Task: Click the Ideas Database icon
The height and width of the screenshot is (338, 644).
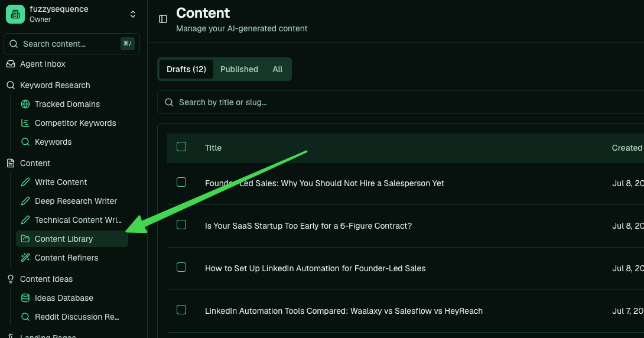Action: [25, 298]
